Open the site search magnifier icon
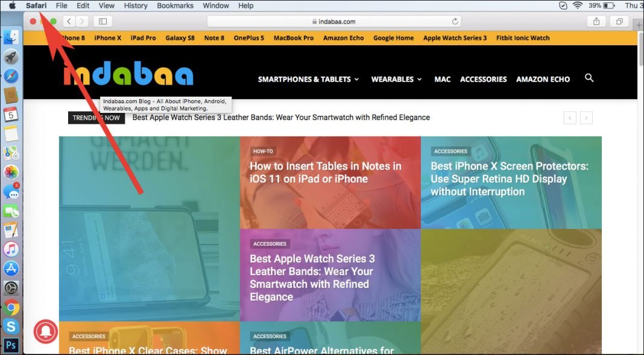 589,78
